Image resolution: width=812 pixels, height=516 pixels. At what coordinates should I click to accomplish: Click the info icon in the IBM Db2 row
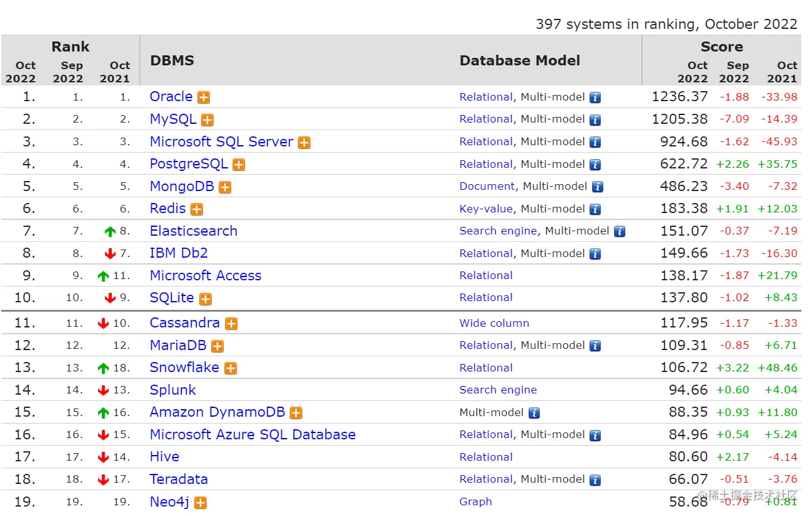tap(595, 254)
